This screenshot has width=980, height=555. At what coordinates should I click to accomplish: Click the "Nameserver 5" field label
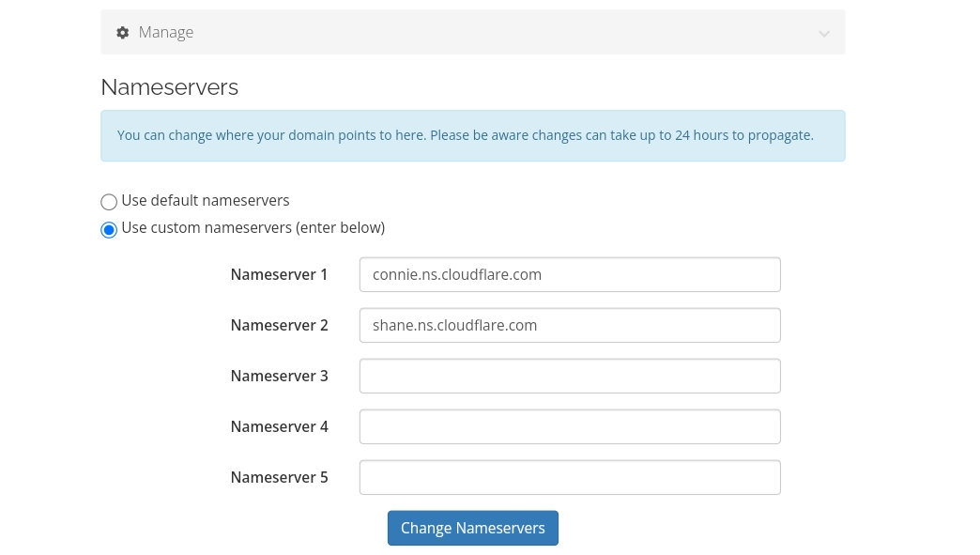(x=279, y=478)
